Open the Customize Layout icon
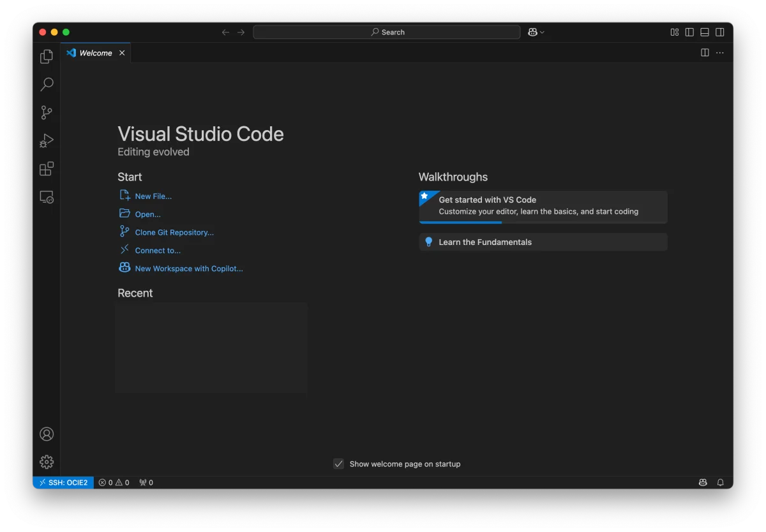This screenshot has width=766, height=532. 675,32
